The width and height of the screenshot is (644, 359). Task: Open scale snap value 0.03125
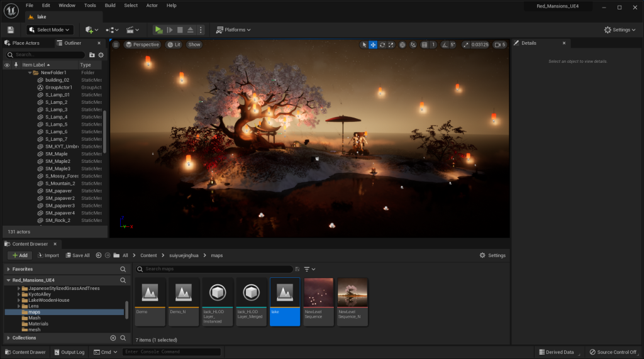point(480,45)
